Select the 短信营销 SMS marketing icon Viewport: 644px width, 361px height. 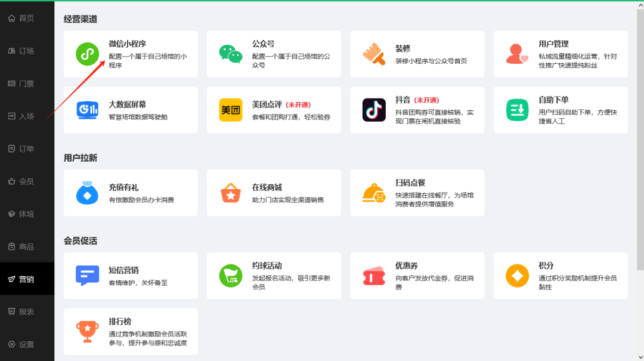coord(87,275)
